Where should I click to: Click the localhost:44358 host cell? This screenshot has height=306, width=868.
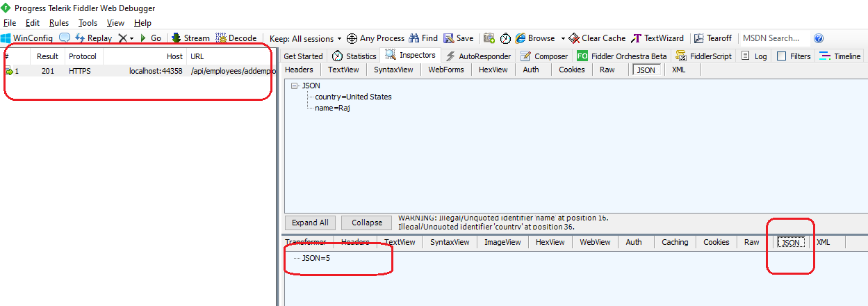[156, 71]
